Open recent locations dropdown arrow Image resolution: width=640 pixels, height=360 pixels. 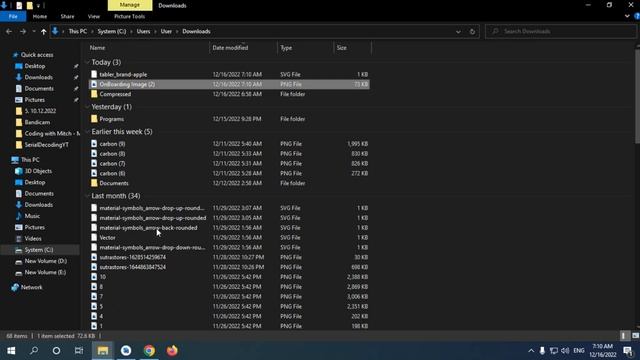pos(34,31)
